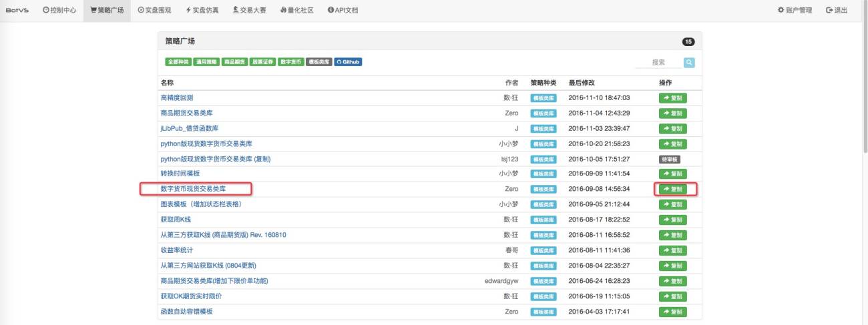Focus the 搜索 search field
868x325 pixels.
click(658, 62)
